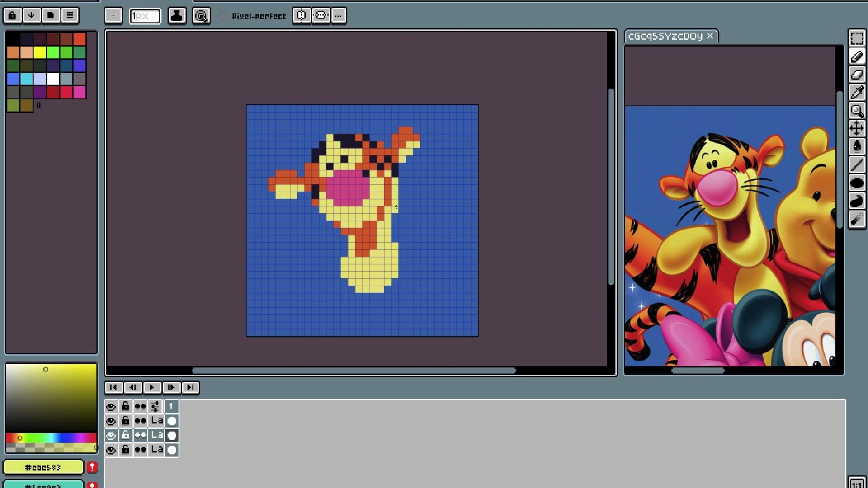Toggle horizontal symmetry mode
Viewport: 868px width, 488px height.
pos(301,16)
